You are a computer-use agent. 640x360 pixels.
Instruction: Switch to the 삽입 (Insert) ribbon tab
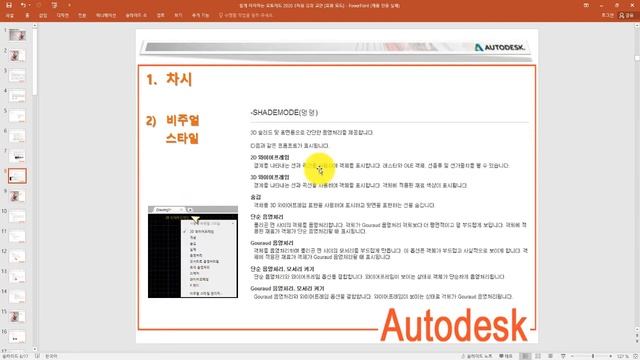coord(43,16)
